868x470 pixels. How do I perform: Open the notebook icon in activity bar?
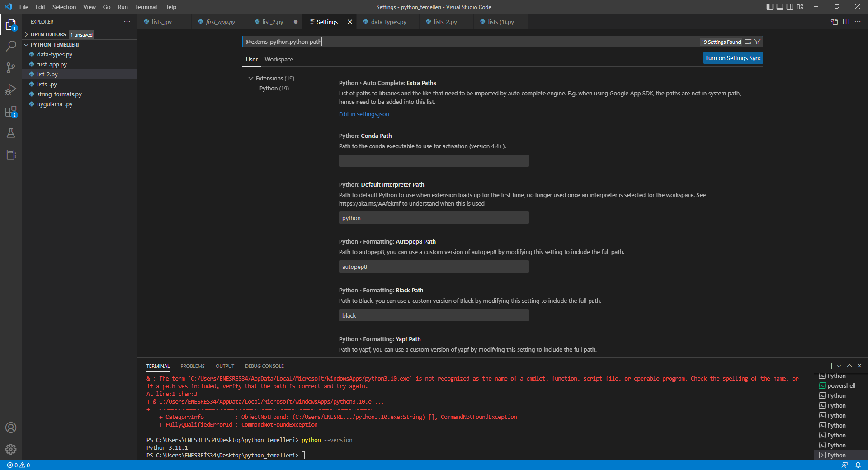click(x=11, y=155)
